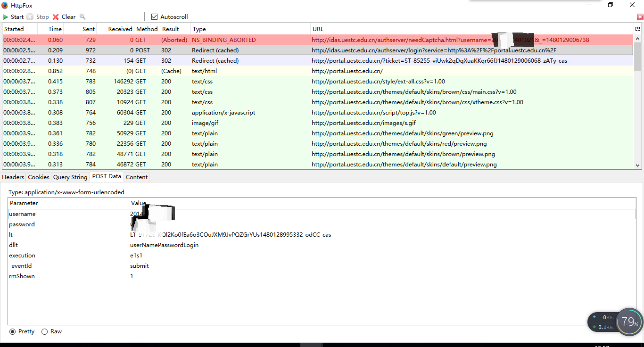
Task: Click the 146292 received size cell
Action: pos(123,81)
